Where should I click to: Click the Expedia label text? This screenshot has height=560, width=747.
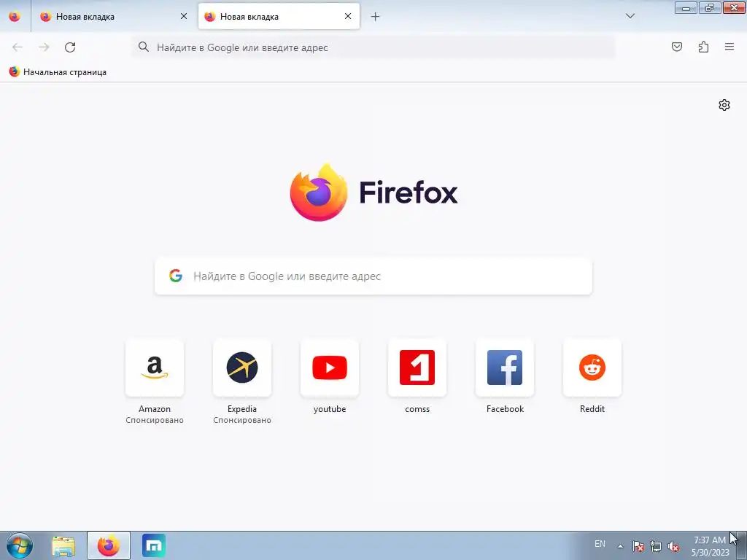point(242,409)
